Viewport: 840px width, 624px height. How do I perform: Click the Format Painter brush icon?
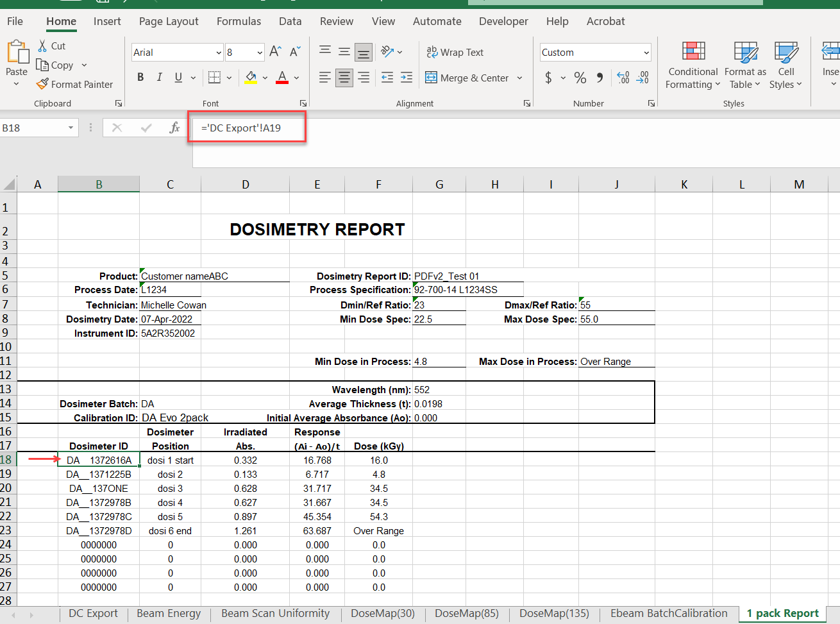click(x=42, y=84)
